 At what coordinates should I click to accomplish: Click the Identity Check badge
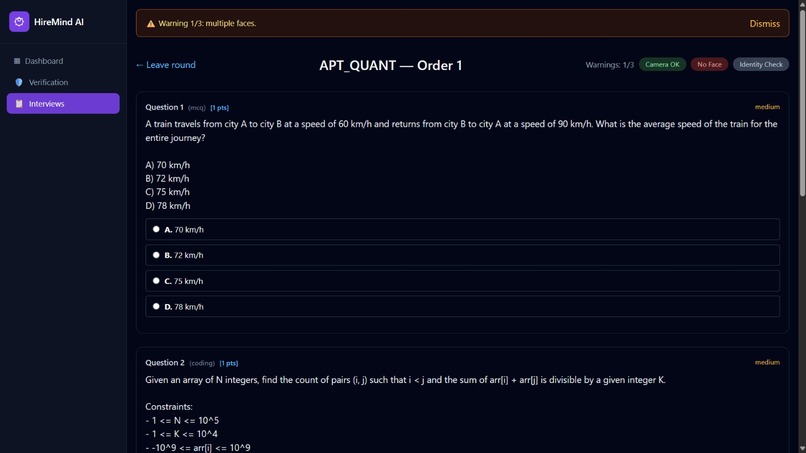point(761,64)
